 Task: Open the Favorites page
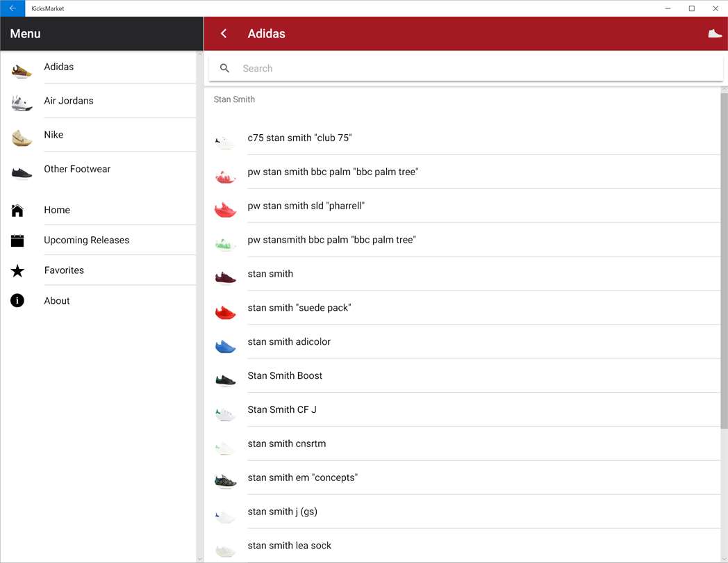click(98, 270)
